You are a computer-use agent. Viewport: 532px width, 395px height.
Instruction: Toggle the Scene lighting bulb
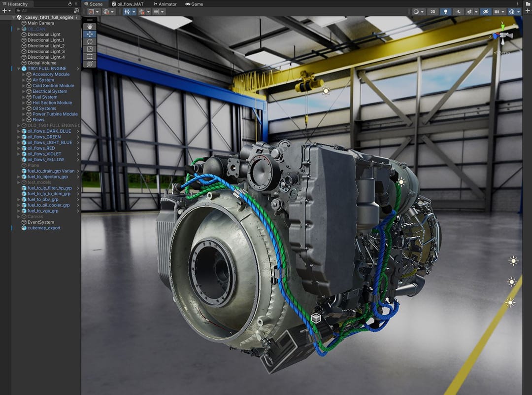click(446, 11)
